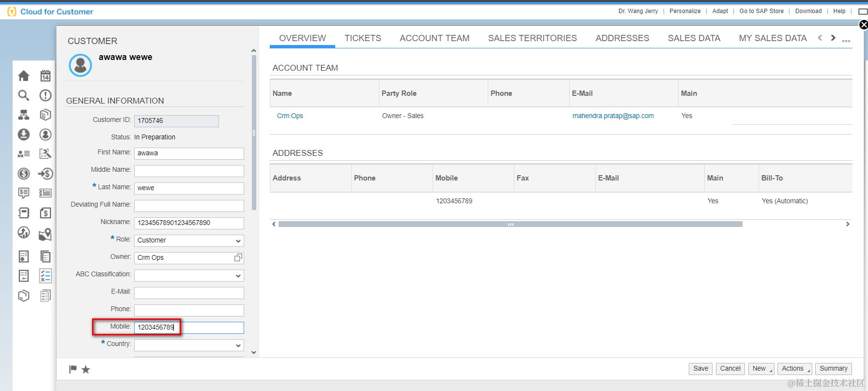Image resolution: width=868 pixels, height=391 pixels.
Task: Open the Crm Ops team member link
Action: (290, 116)
